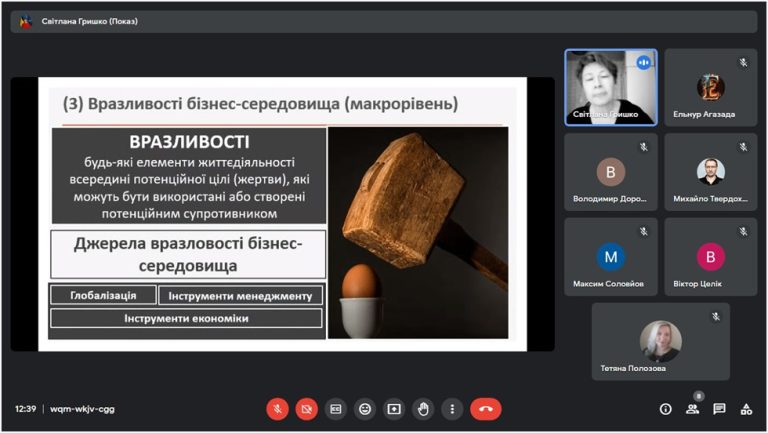Select Ельнур Агазада participant tile
Screen dimensions: 768x433
[x=711, y=88]
